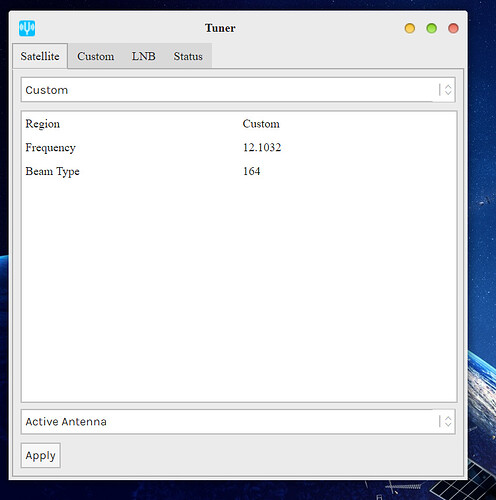Click the 164 beam type value
Screen dimensions: 496x500
pos(252,171)
